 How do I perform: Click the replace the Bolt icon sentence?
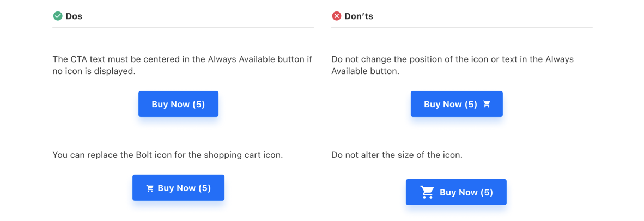click(168, 156)
